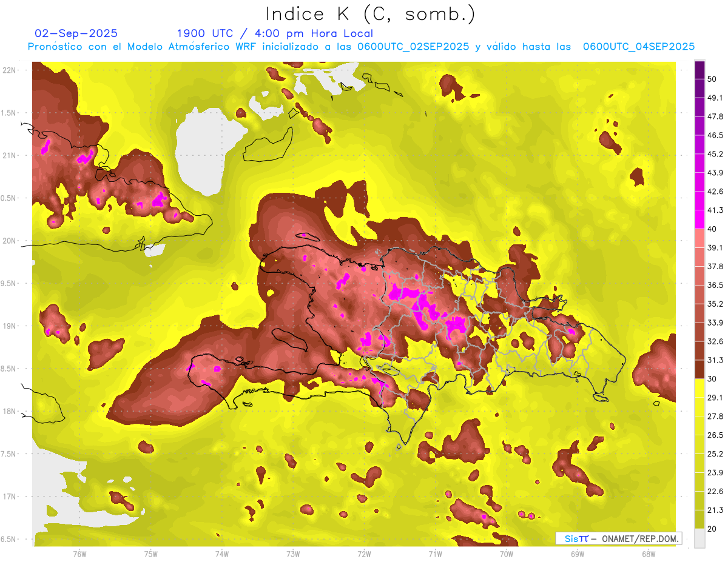
Task: Click the longitude label "68W"
Action: (x=649, y=554)
